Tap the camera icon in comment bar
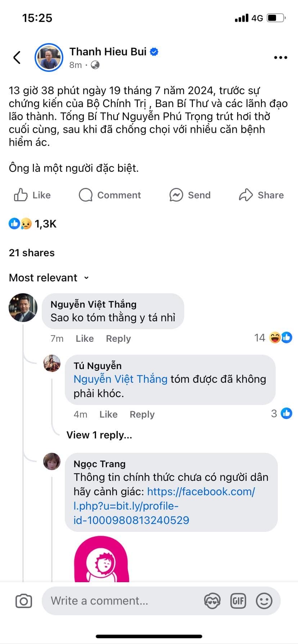298x644 pixels. point(24,601)
